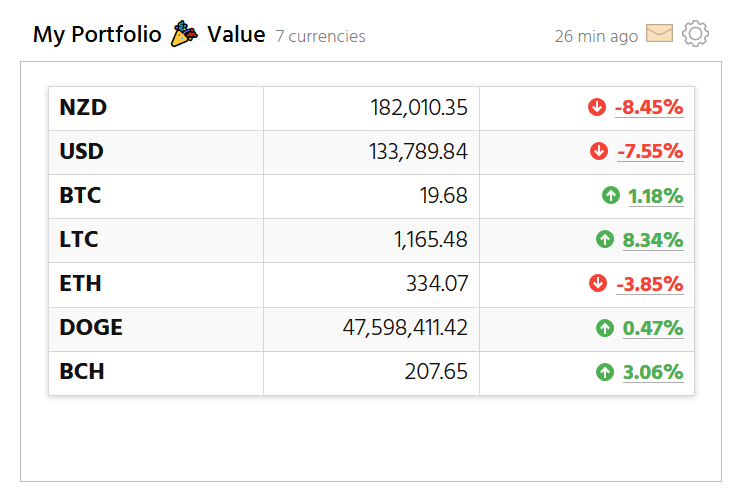Image resolution: width=742 pixels, height=502 pixels.
Task: Open the 3.06% change link for BCH
Action: click(652, 371)
